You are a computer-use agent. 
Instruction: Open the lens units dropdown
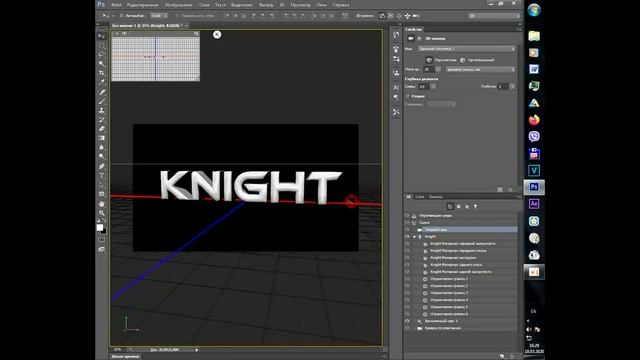tap(480, 69)
